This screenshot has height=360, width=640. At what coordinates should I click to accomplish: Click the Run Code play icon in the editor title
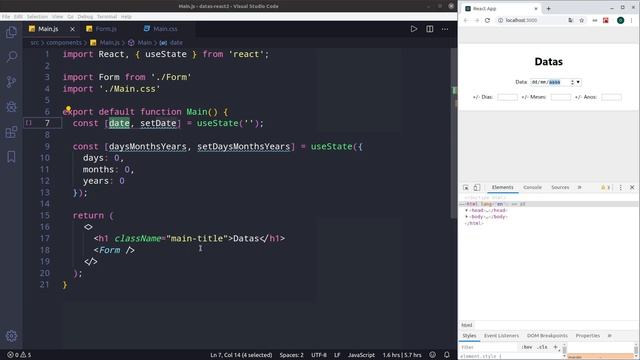[x=414, y=29]
